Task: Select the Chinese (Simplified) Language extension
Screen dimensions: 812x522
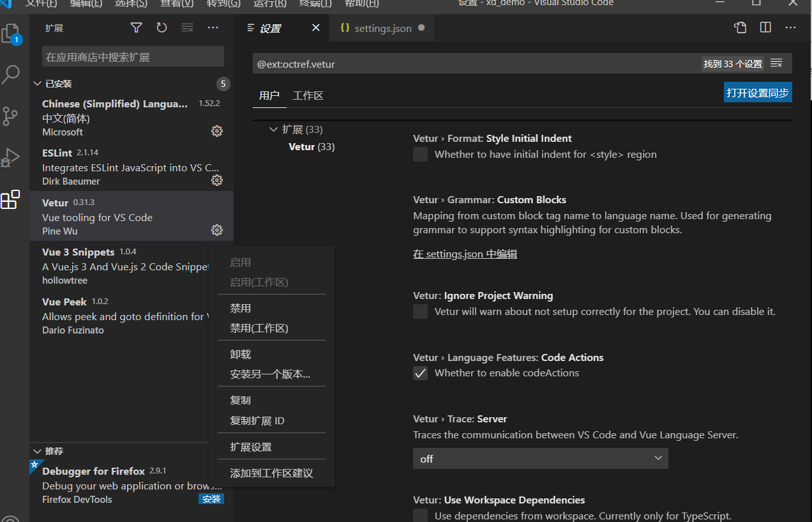Action: pyautogui.click(x=132, y=118)
